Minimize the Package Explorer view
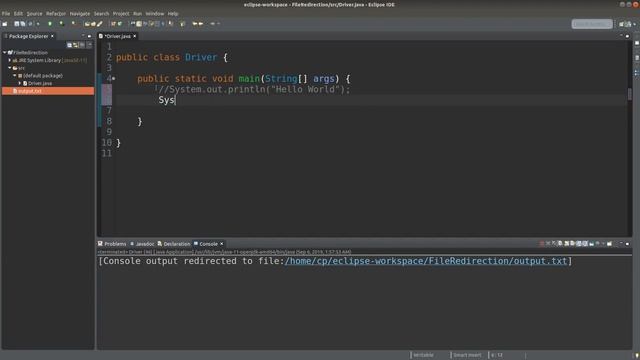Viewport: 640px width, 360px height. point(83,36)
